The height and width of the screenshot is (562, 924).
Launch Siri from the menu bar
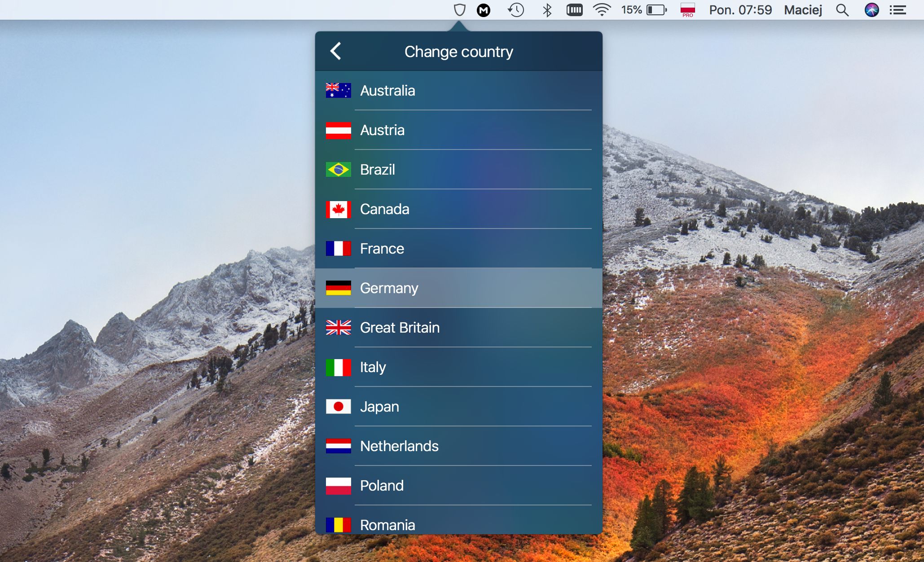pos(871,10)
